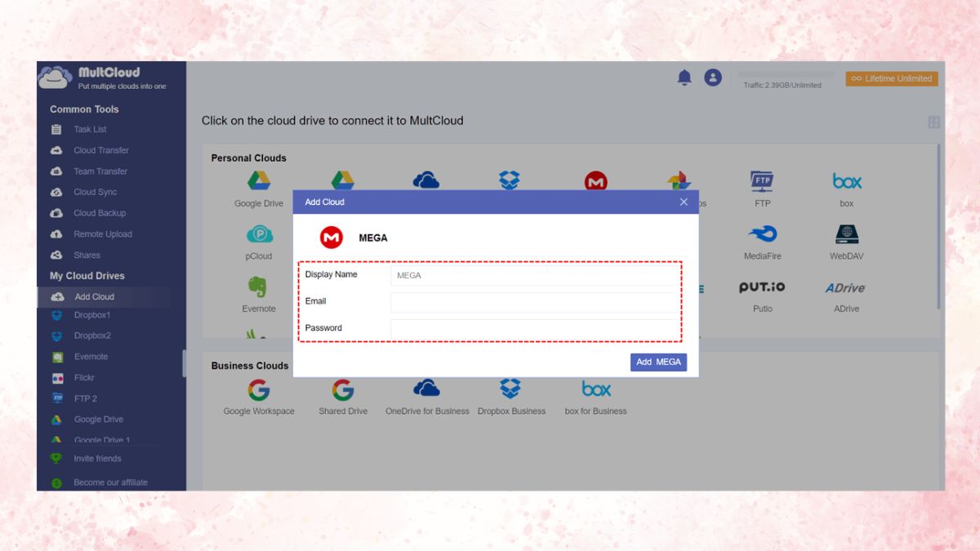Viewport: 980px width, 551px height.
Task: Open Team Transfer in sidebar
Action: pyautogui.click(x=100, y=171)
